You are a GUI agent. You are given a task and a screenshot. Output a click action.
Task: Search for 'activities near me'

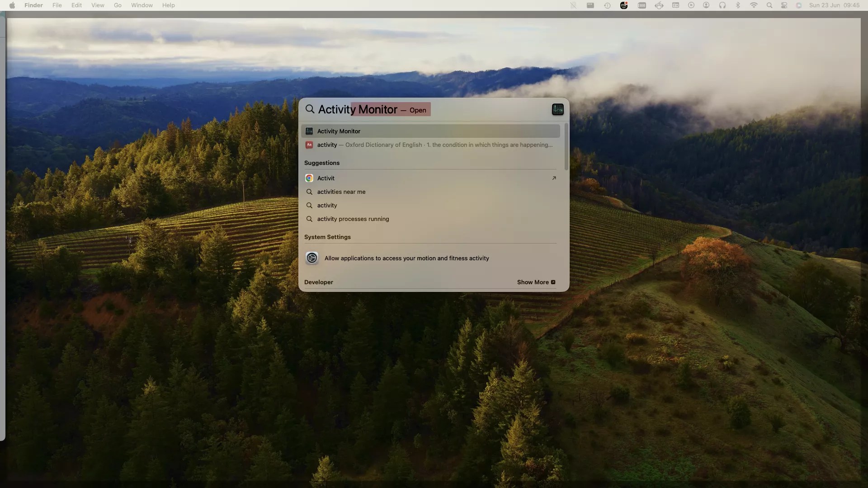coord(341,192)
